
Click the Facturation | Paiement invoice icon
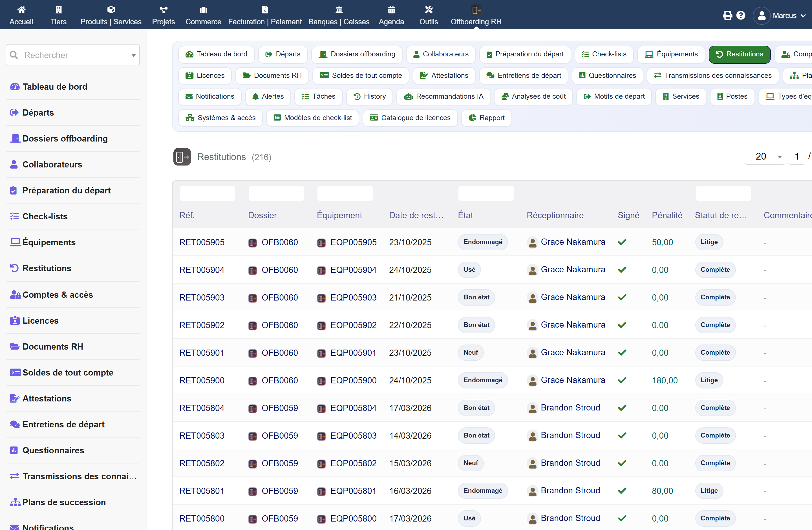coord(265,10)
